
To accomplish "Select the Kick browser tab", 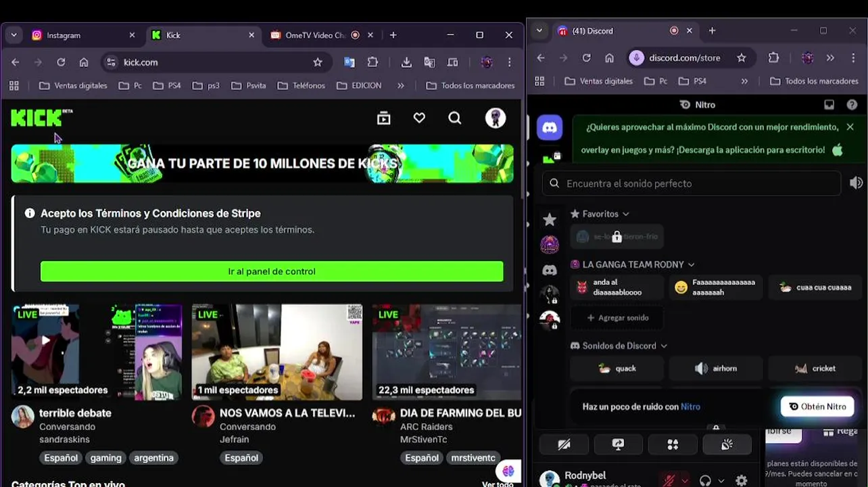I will 203,35.
